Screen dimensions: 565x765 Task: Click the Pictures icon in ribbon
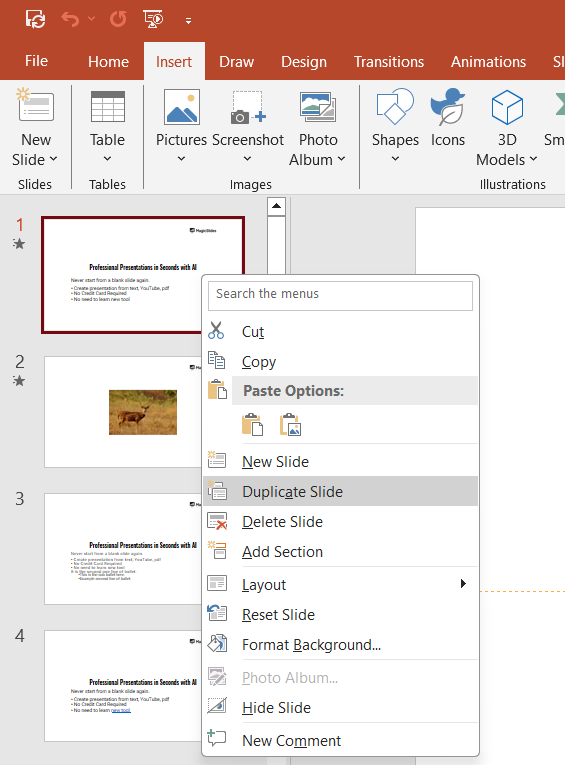coord(182,106)
